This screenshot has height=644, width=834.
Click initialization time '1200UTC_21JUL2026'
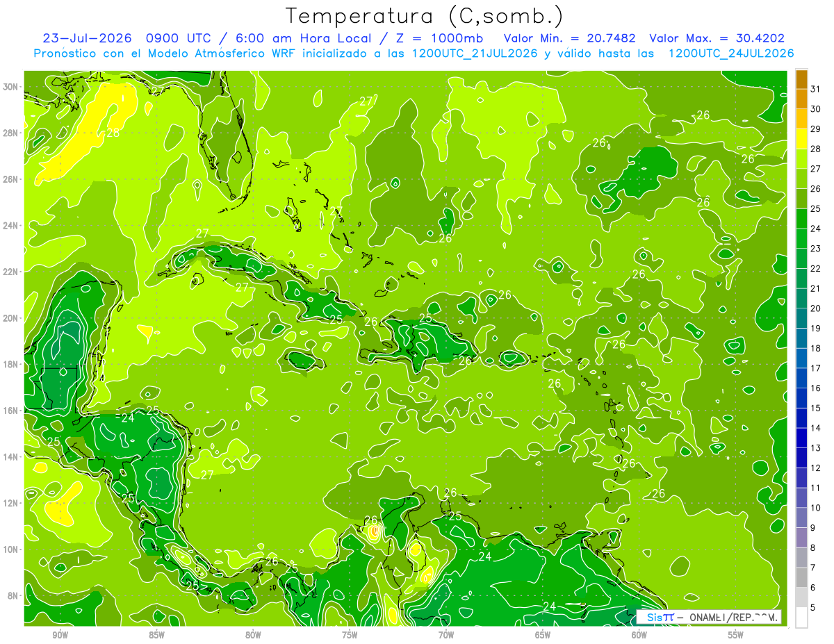coord(475,53)
